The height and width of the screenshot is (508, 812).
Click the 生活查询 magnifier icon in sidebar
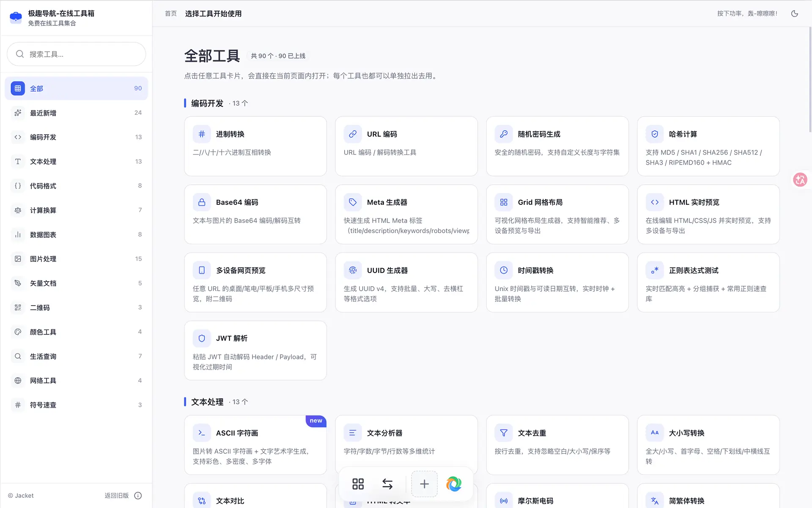(x=18, y=356)
